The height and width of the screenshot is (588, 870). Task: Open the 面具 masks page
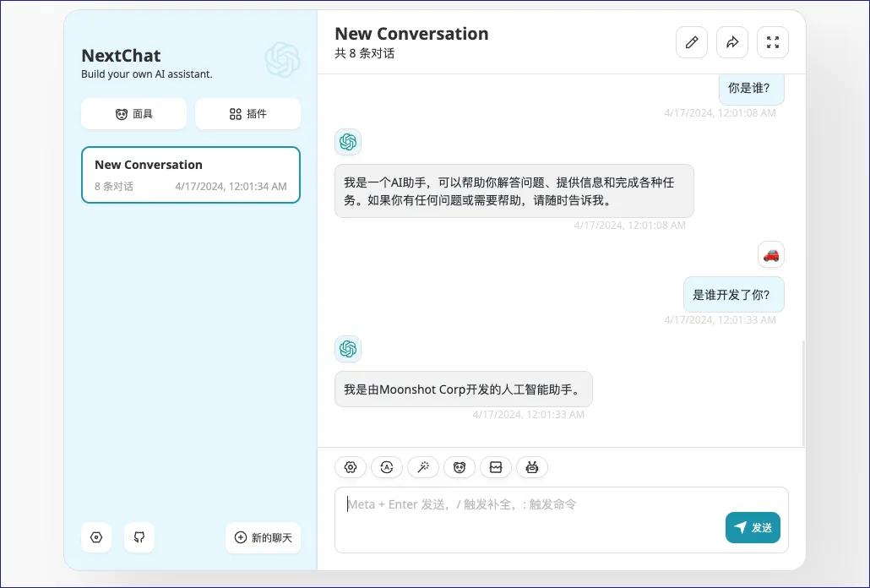pos(133,114)
